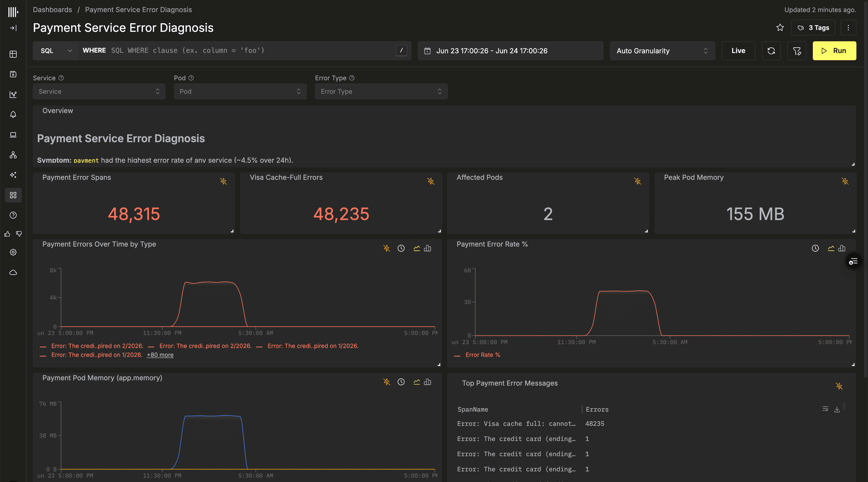
Task: Click the calendar icon in time range
Action: pos(428,51)
